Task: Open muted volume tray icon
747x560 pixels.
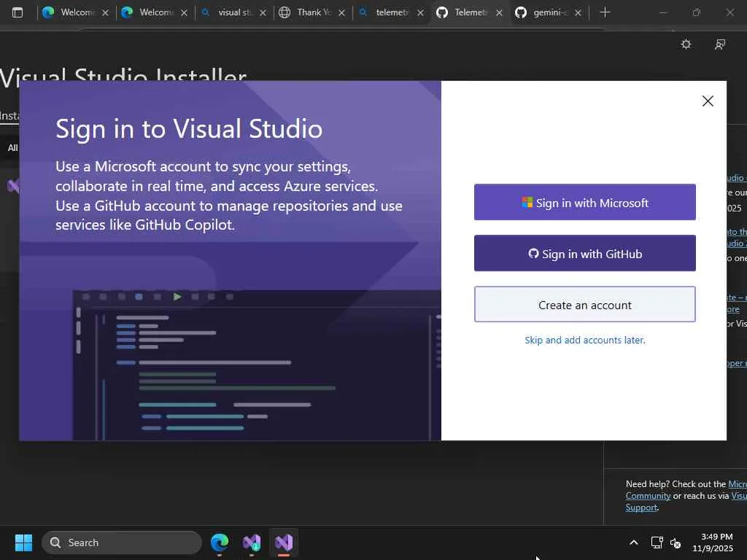Action: tap(676, 542)
